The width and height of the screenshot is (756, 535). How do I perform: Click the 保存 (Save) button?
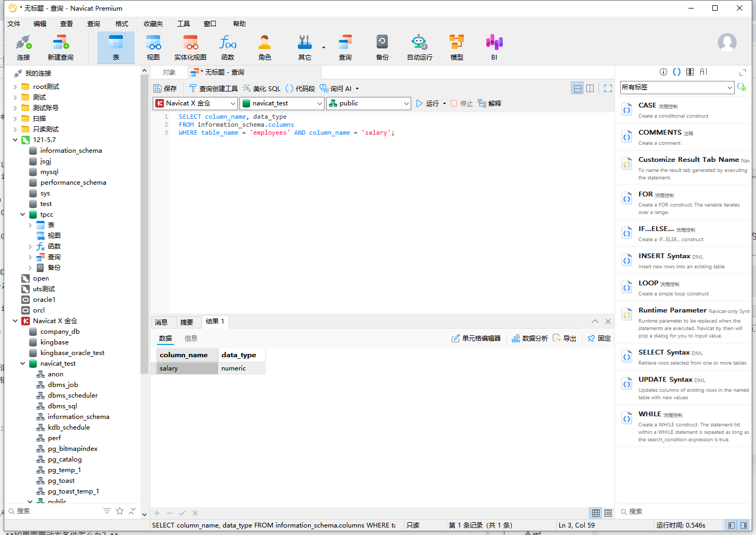(165, 89)
